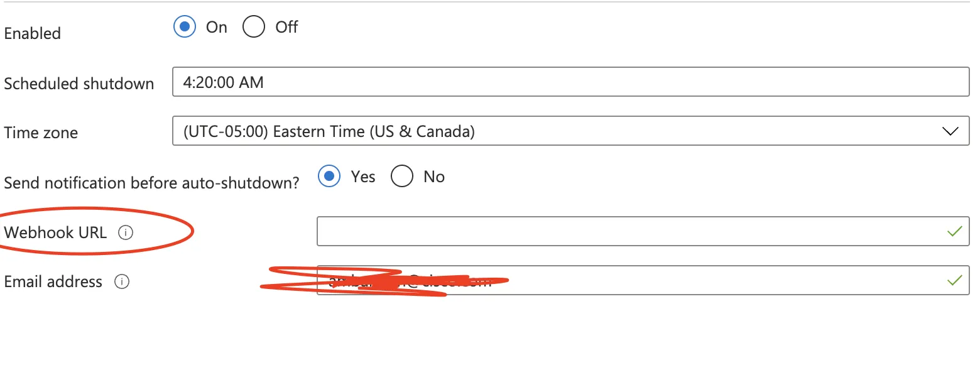Click the Webhook URL info icon
The image size is (980, 387).
click(x=126, y=232)
